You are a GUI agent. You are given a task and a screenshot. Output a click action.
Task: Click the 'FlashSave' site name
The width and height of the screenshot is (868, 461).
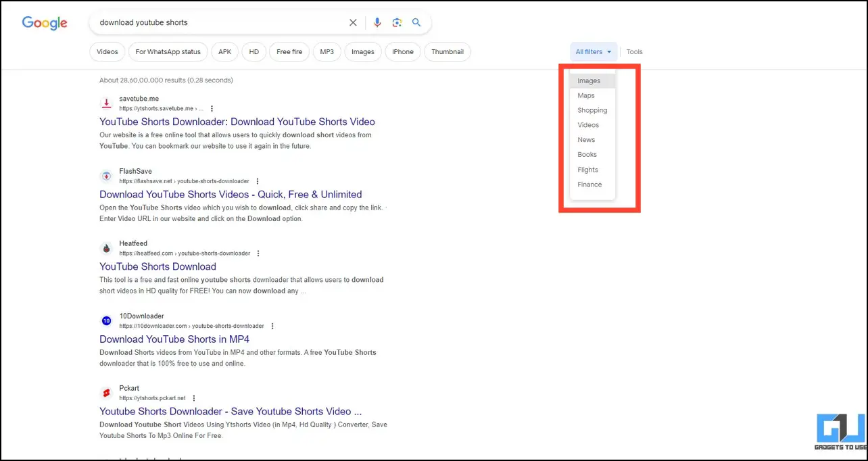tap(136, 172)
